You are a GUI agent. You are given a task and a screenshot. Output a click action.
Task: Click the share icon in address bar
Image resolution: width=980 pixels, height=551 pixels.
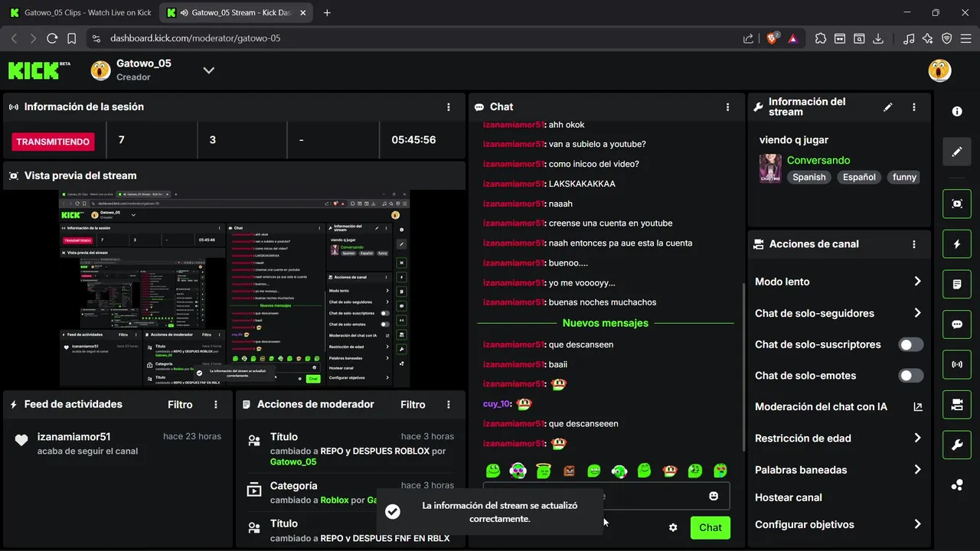(x=748, y=38)
